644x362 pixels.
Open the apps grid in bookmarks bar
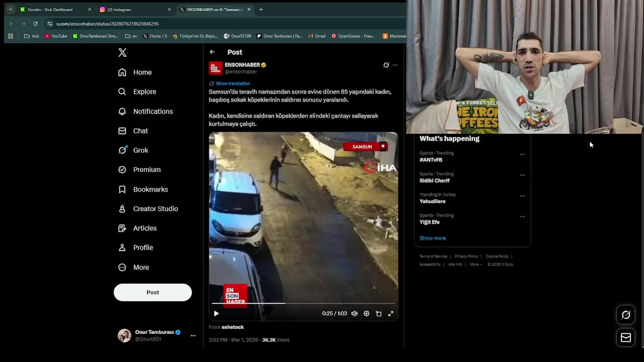(x=11, y=36)
